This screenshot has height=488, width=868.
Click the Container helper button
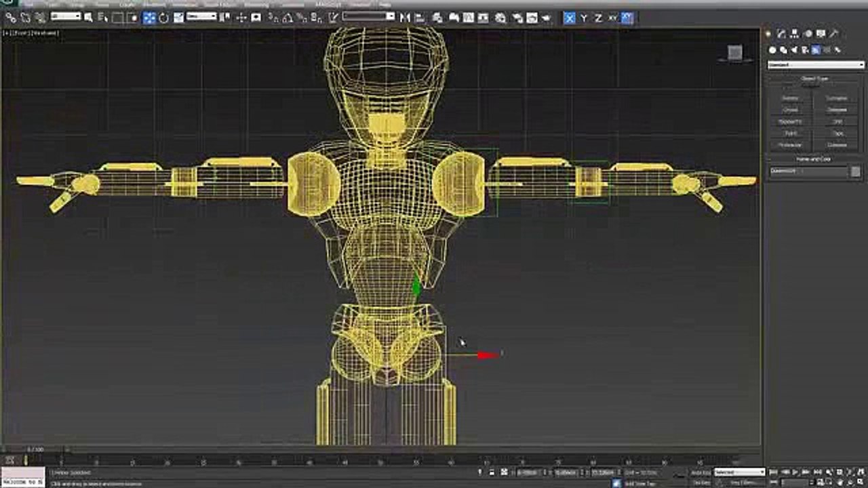click(x=837, y=98)
